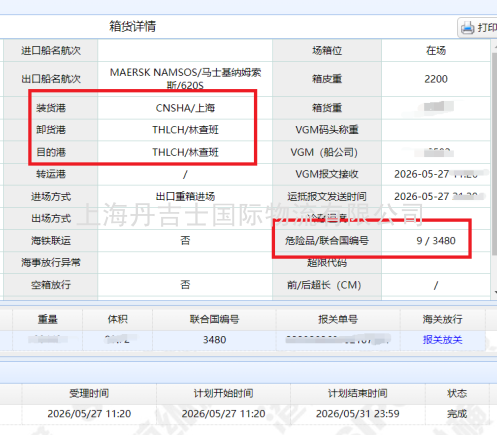Click the 2200 tare weight value
Image resolution: width=497 pixels, height=435 pixels.
436,79
